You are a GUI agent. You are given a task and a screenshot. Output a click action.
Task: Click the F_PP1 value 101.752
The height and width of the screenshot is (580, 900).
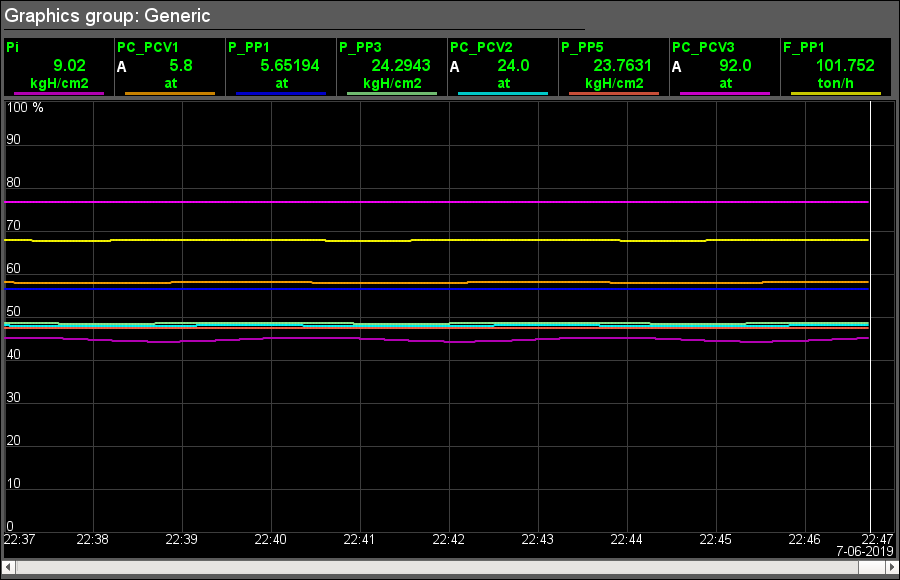pyautogui.click(x=845, y=65)
